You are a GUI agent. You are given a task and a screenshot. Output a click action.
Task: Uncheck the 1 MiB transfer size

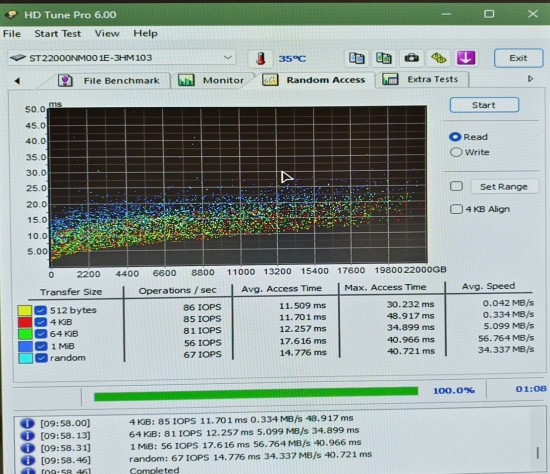click(41, 346)
